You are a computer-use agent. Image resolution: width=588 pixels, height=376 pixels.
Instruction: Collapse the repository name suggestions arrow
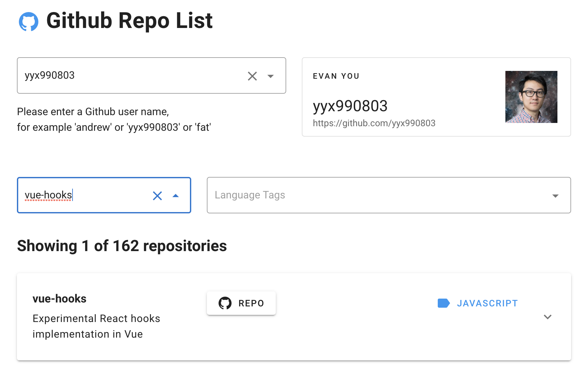point(176,195)
